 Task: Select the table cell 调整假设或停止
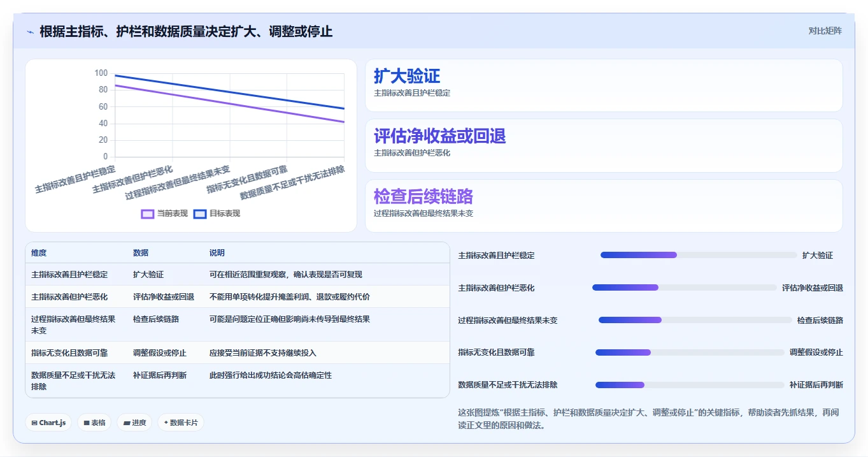160,353
